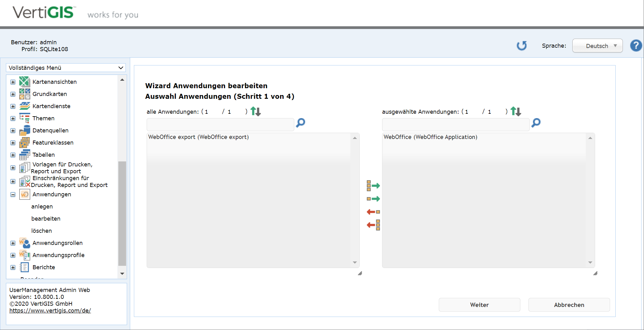Expand the Tabellen tree node

click(13, 155)
